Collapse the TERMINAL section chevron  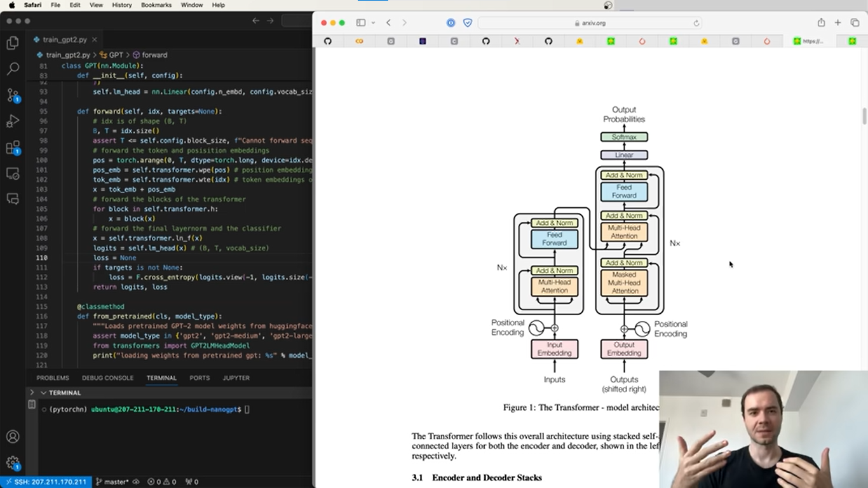[x=43, y=393]
